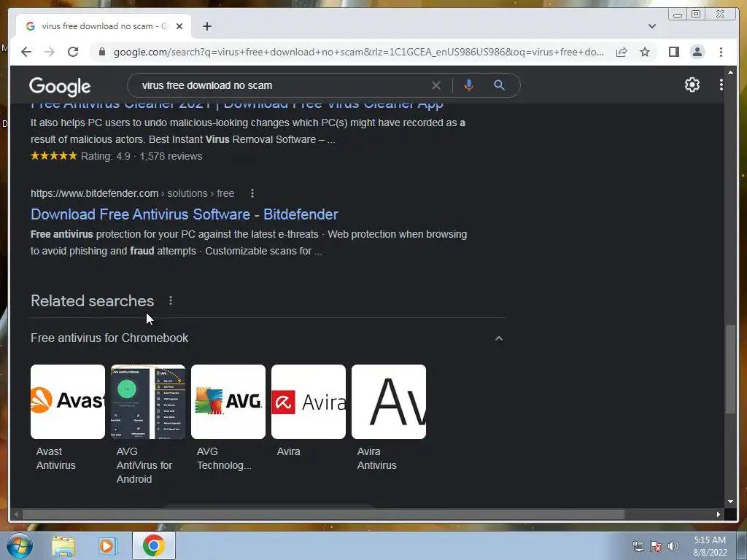
Task: Open Free Antivirus Cleaner 2021 result
Action: 237,106
